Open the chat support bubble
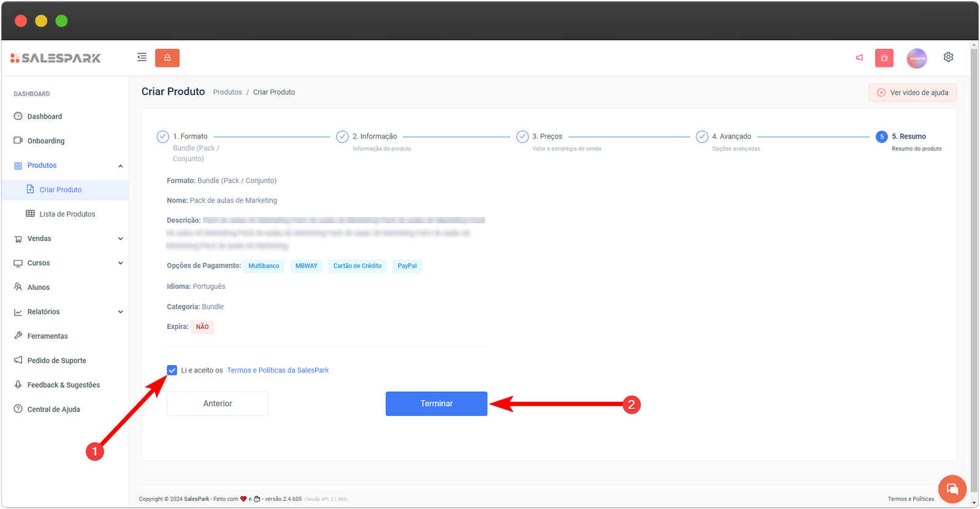 [952, 489]
